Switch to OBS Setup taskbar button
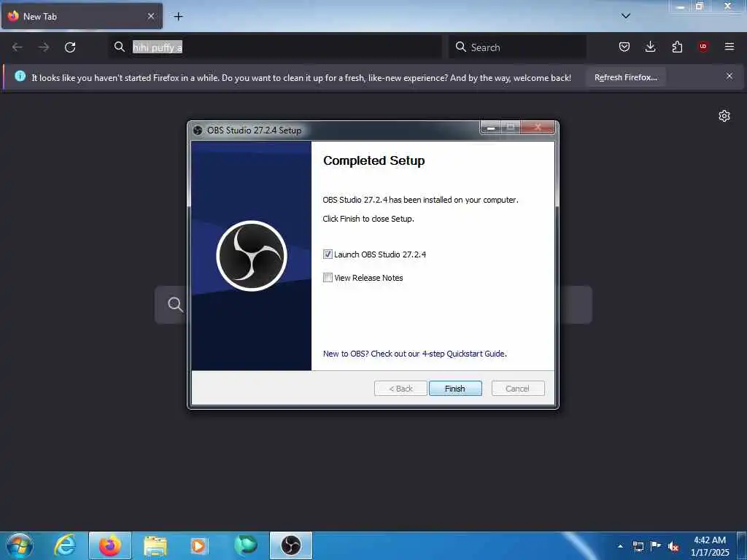The height and width of the screenshot is (560, 747). [x=291, y=545]
